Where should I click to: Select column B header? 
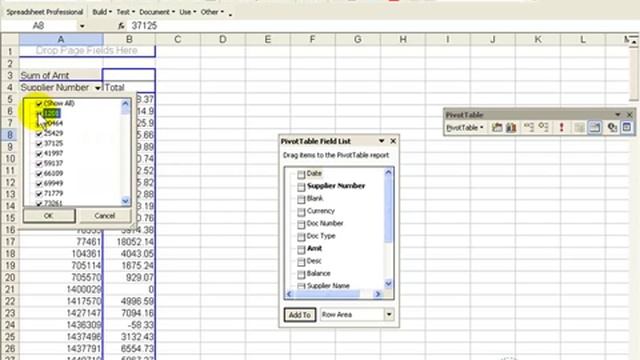[129, 40]
